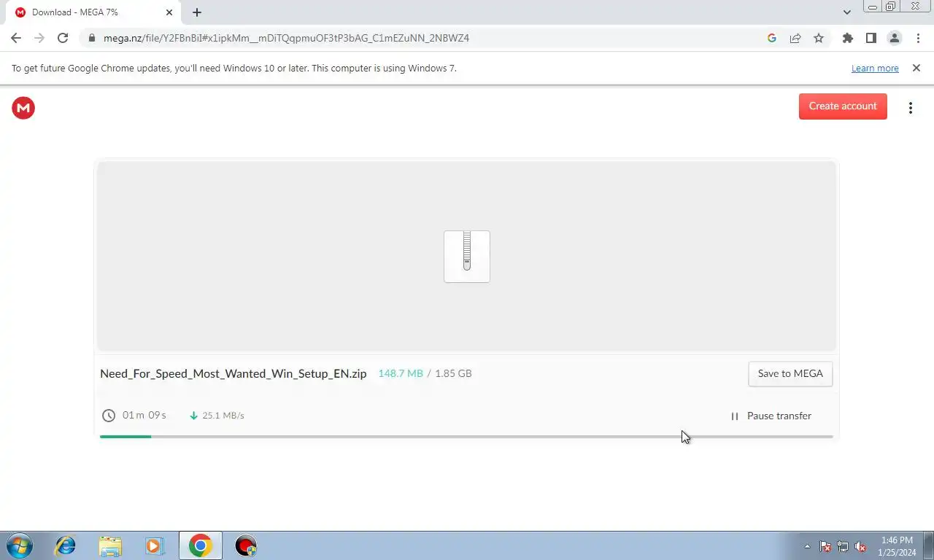Screen dimensions: 934x560
Task: Click the 1.85 GB total size
Action: click(x=453, y=373)
